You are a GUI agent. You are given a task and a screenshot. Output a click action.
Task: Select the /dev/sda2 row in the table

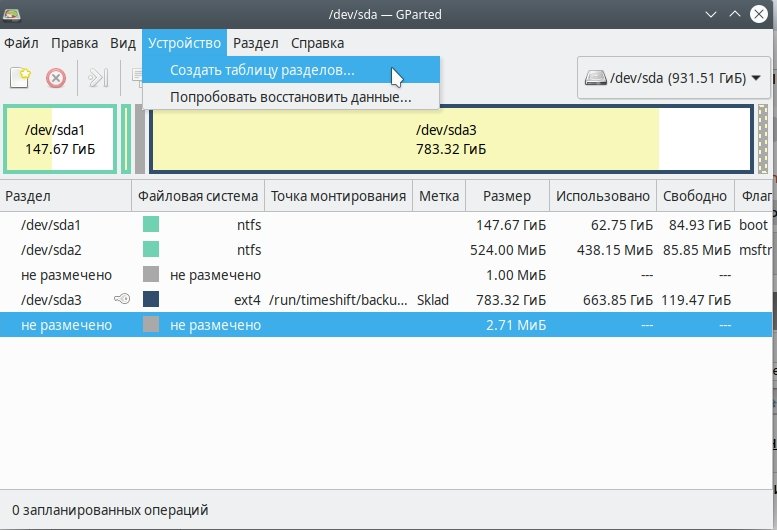pyautogui.click(x=386, y=250)
